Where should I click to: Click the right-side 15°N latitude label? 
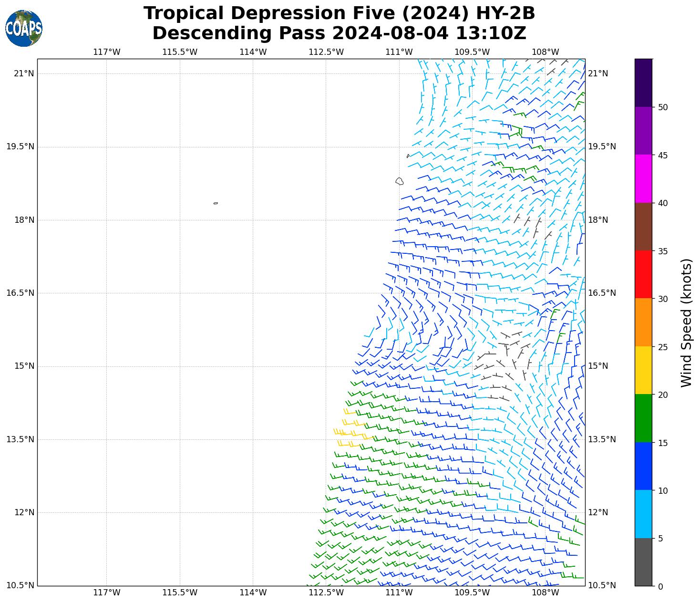[598, 366]
